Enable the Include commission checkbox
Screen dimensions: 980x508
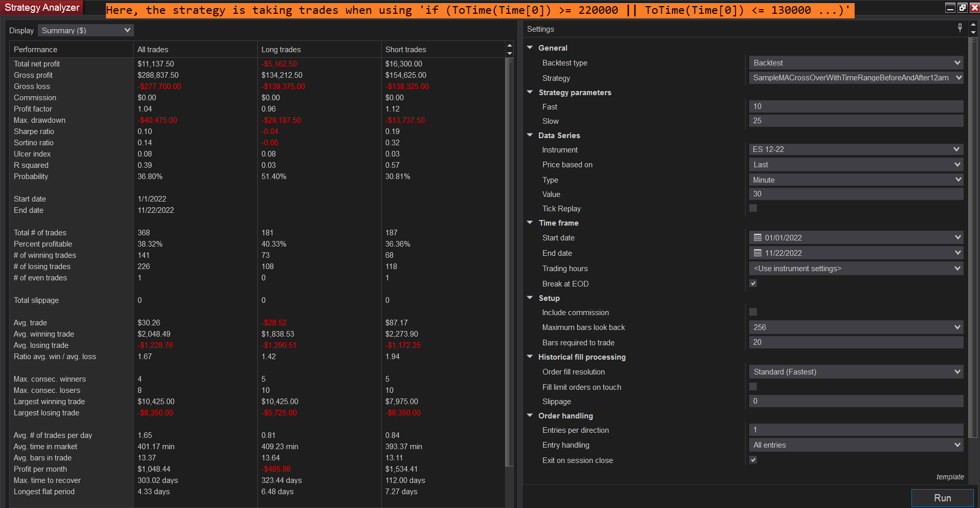click(753, 312)
